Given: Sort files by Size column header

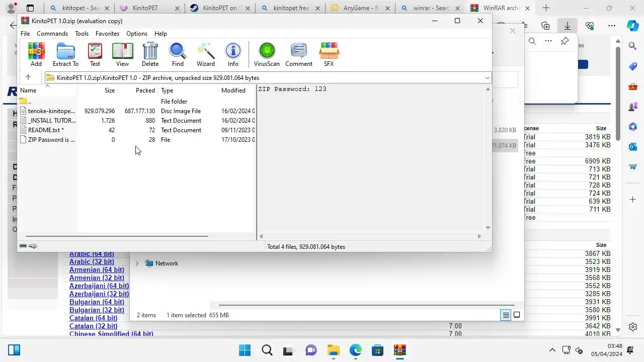Looking at the screenshot, I should pos(98,90).
